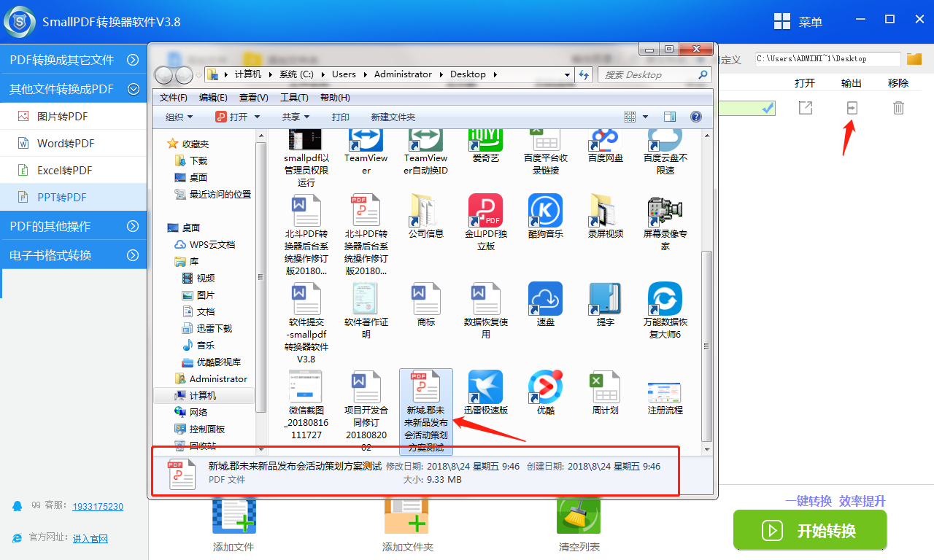
Task: Open the yellow output folder browse icon
Action: tap(914, 58)
